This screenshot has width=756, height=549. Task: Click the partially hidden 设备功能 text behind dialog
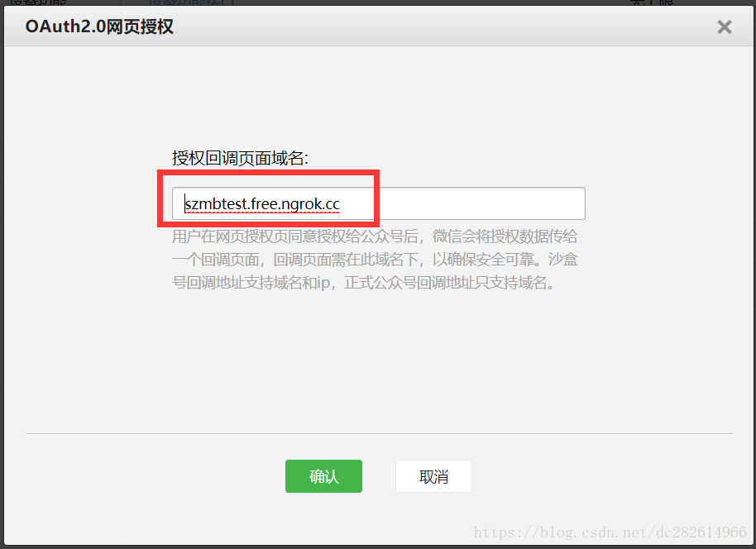tap(39, 2)
